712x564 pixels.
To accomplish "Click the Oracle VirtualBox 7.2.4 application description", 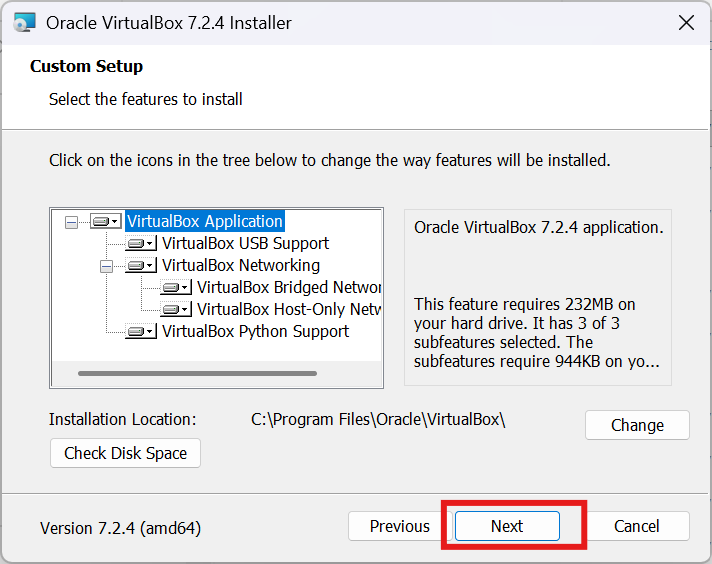I will pyautogui.click(x=539, y=227).
